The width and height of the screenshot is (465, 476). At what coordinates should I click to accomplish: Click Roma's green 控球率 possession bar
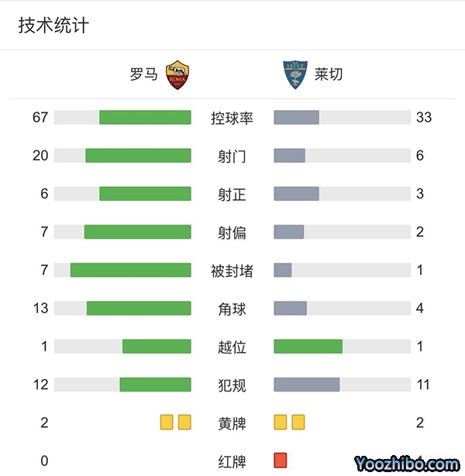(145, 118)
